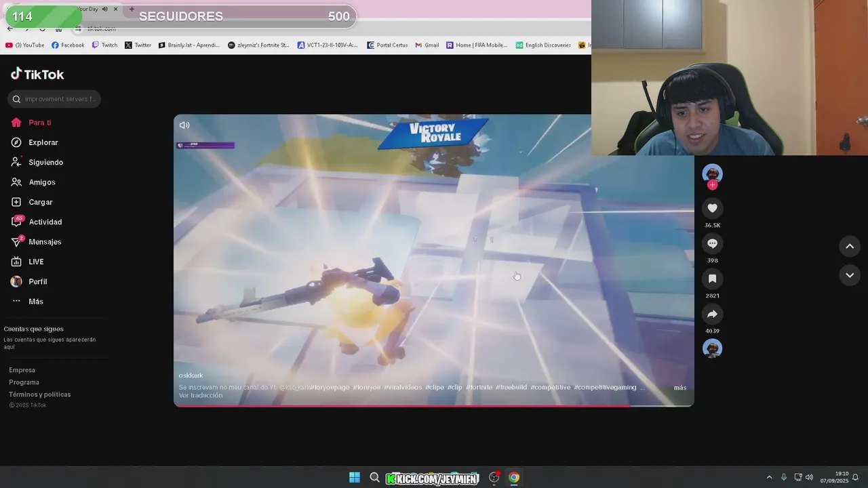This screenshot has width=868, height=488.
Task: Share the video with arrow icon
Action: tap(712, 314)
